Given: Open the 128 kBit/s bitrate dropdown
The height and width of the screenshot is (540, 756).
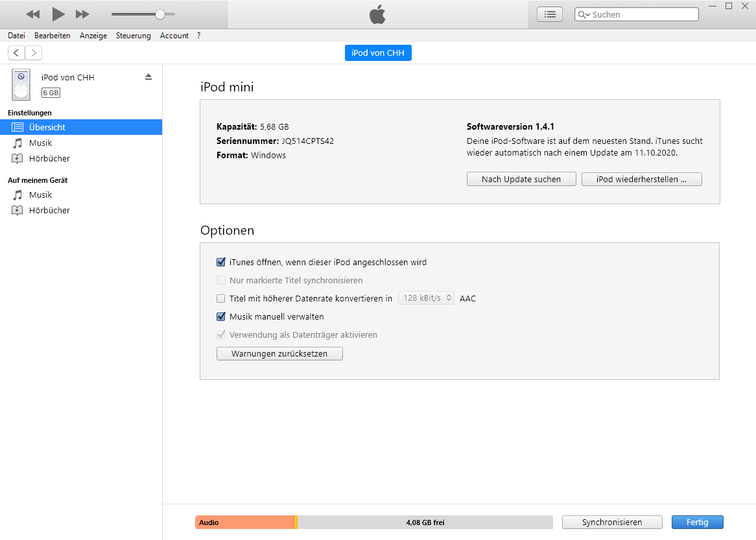Looking at the screenshot, I should (426, 298).
